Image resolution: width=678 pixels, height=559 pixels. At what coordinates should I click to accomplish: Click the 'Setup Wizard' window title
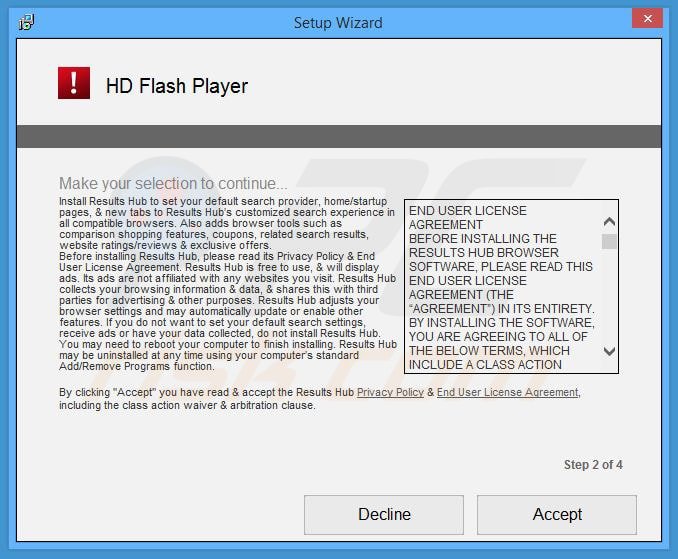click(x=338, y=22)
